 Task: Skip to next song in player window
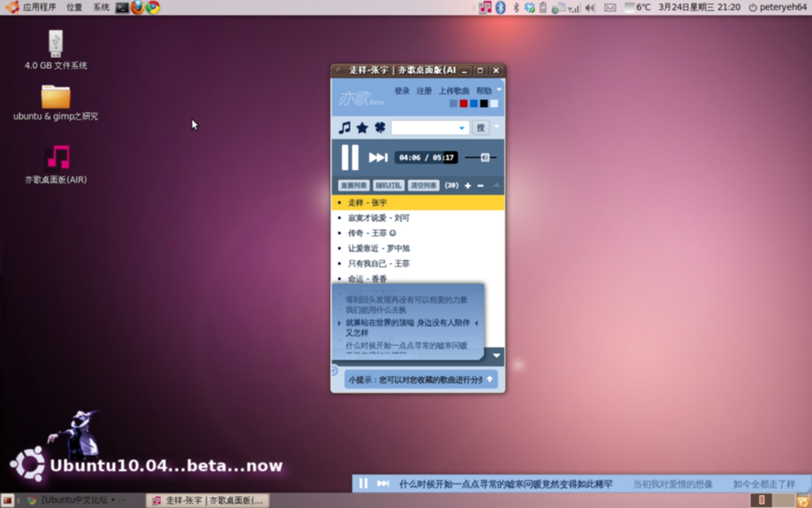378,157
